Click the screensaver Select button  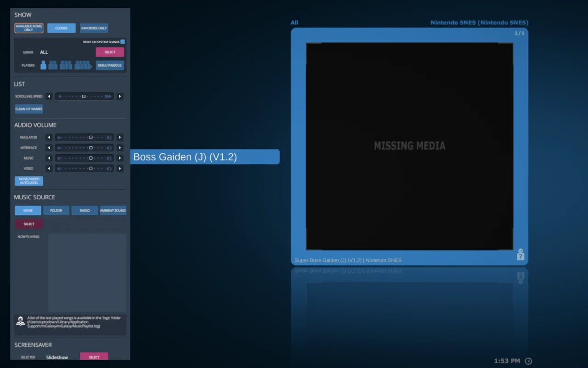(x=94, y=357)
